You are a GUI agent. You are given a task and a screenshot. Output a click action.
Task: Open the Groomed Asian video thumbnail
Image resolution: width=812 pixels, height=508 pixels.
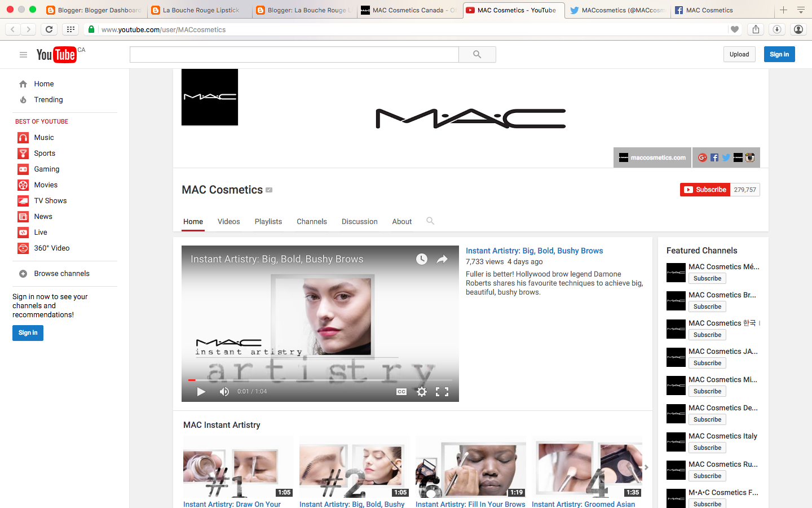tap(586, 467)
